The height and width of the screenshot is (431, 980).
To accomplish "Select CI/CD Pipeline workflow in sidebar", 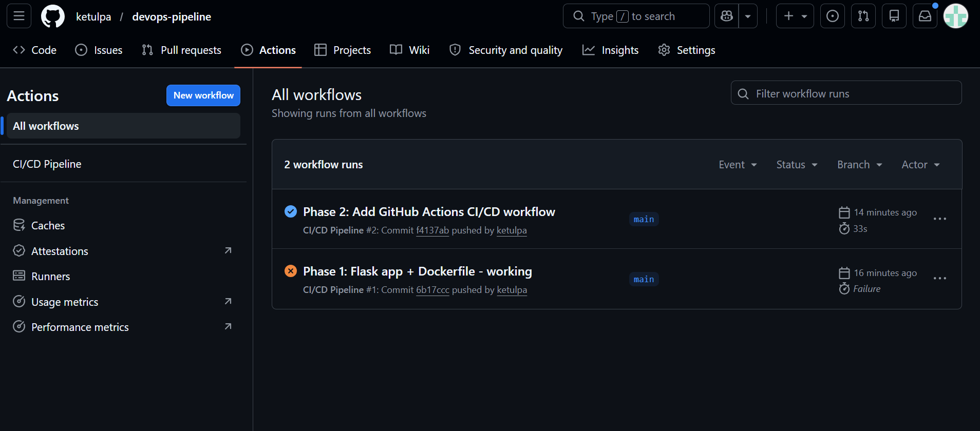I will pyautogui.click(x=123, y=164).
